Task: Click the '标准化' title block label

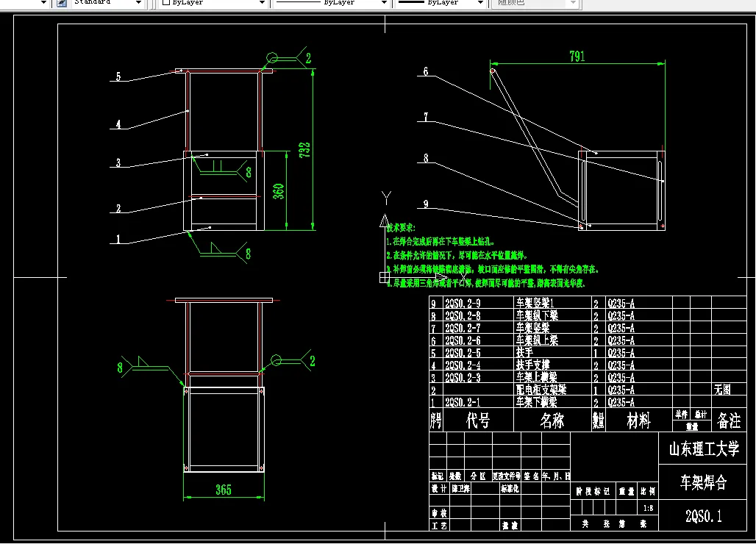Action: click(x=510, y=489)
